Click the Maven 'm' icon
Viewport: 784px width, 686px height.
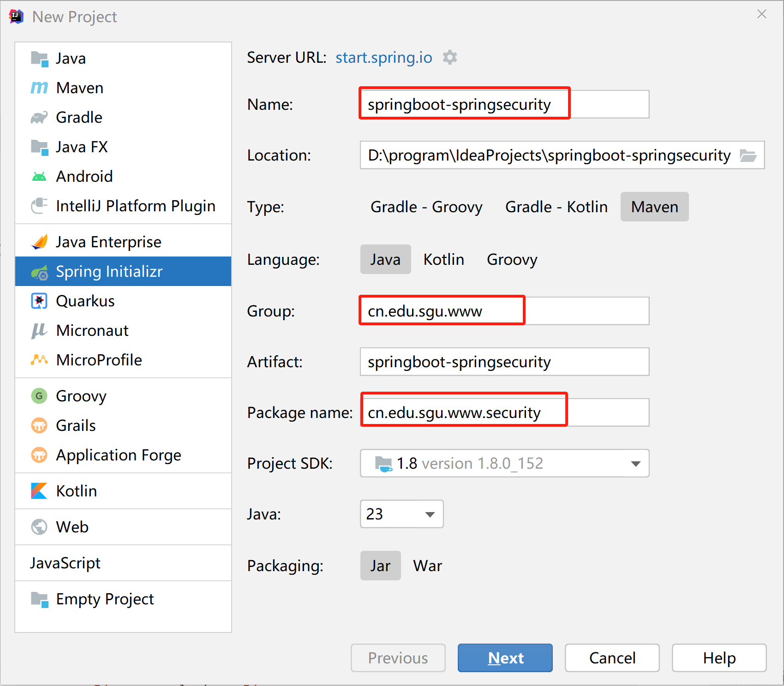click(x=39, y=88)
